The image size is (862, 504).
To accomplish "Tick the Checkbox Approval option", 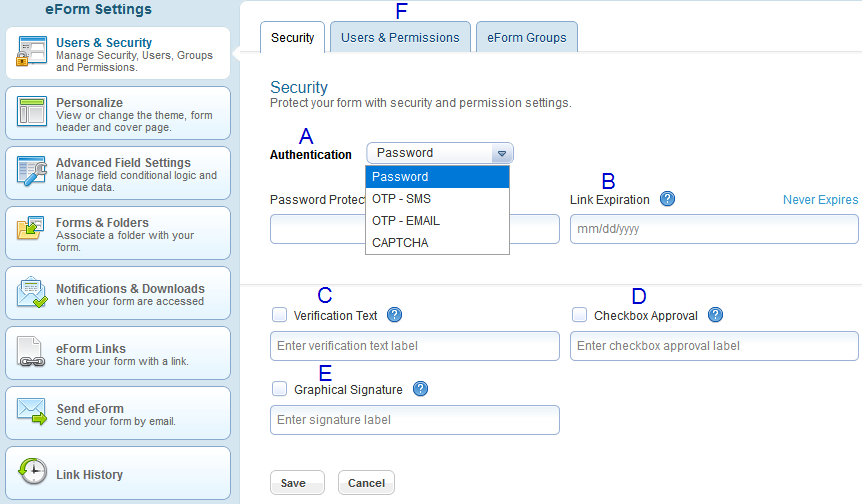I will (579, 315).
